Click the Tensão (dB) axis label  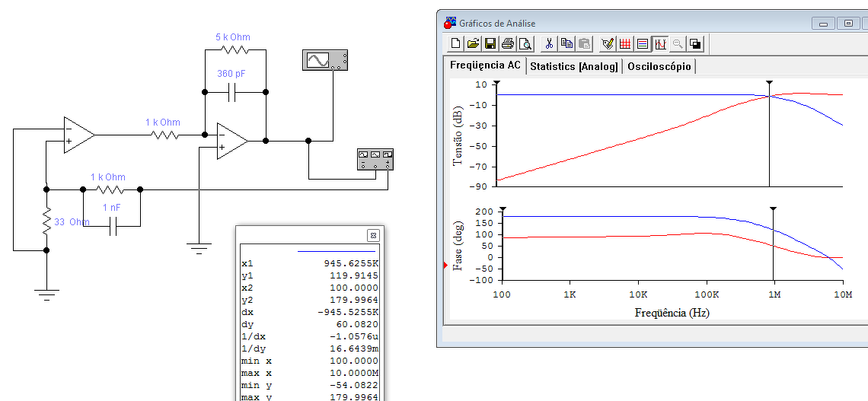click(x=458, y=135)
